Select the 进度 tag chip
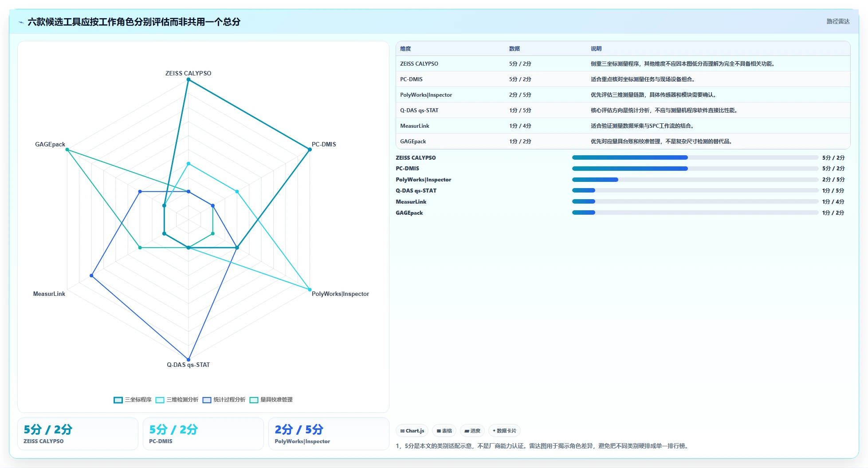The height and width of the screenshot is (468, 868). [472, 431]
